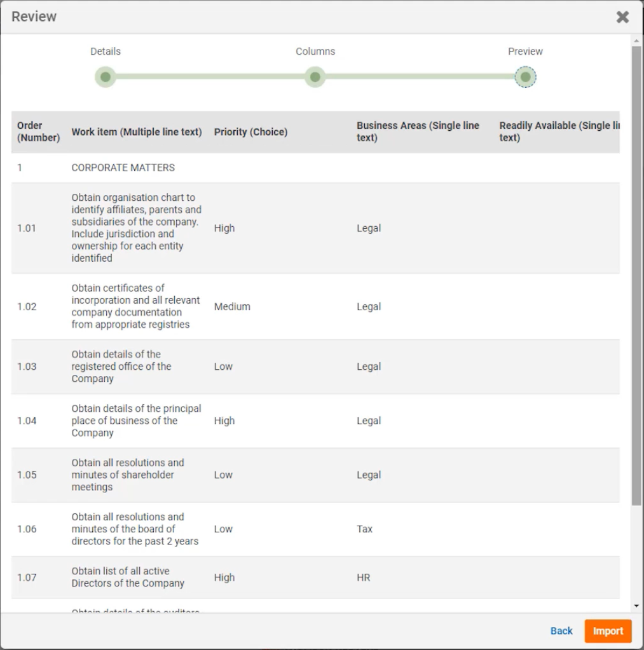Click Work item (Multiple line text) header

click(x=136, y=132)
